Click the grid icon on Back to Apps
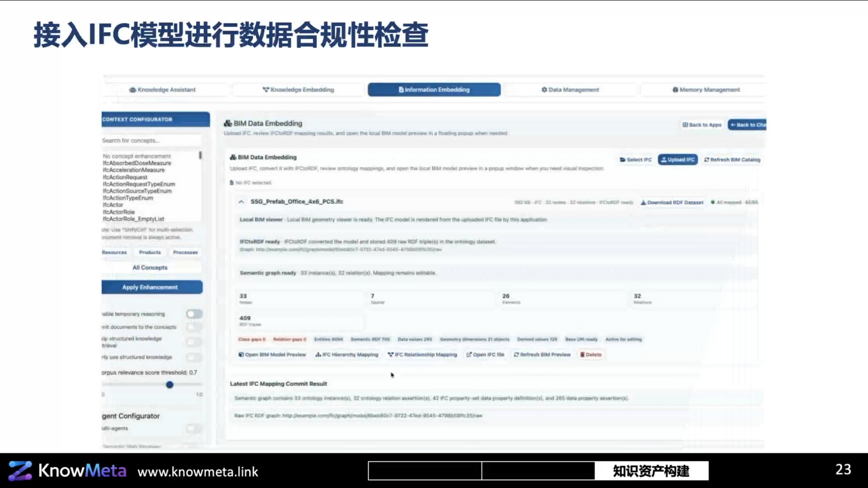 pyautogui.click(x=685, y=125)
